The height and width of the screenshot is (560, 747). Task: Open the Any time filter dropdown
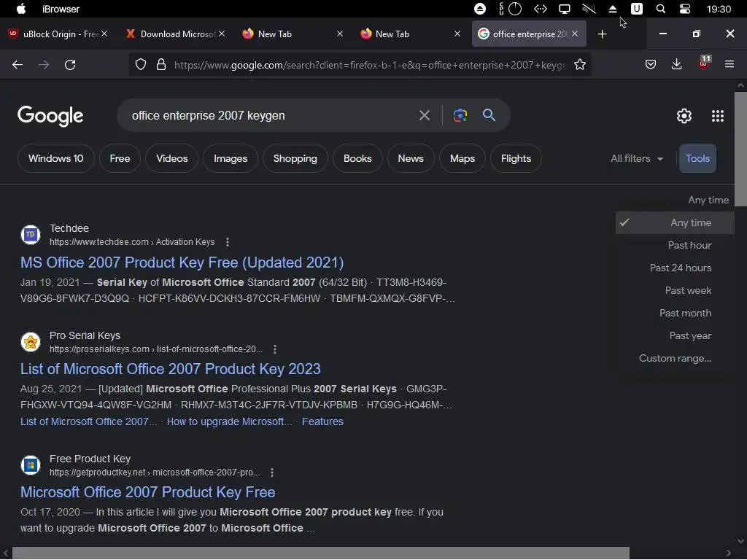point(708,200)
